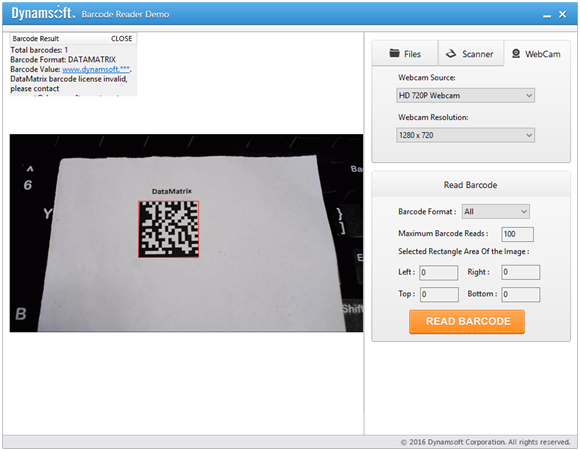The width and height of the screenshot is (580, 451).
Task: Click the Right coordinate input field
Action: (520, 272)
